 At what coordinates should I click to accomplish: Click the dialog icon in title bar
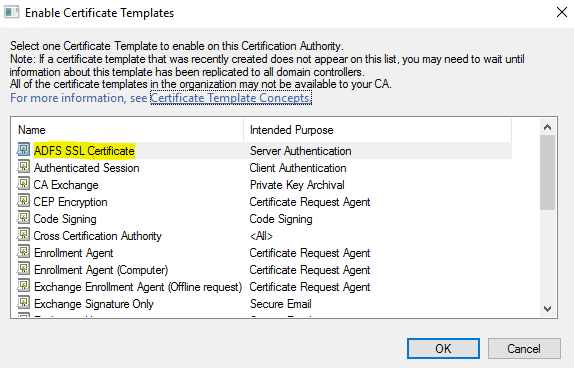11,12
